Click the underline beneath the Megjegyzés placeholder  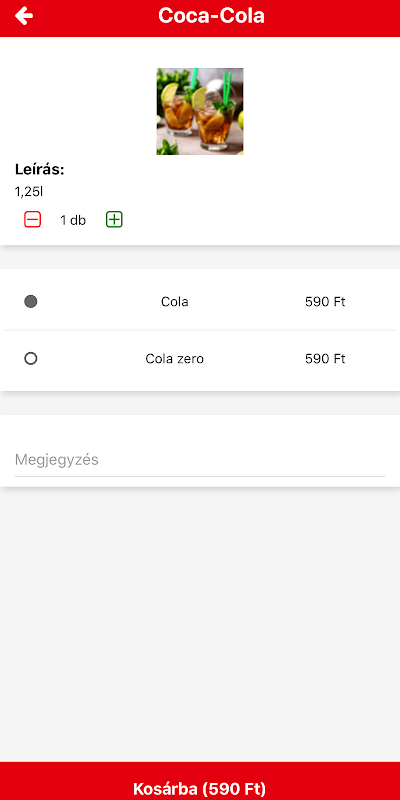click(x=200, y=477)
